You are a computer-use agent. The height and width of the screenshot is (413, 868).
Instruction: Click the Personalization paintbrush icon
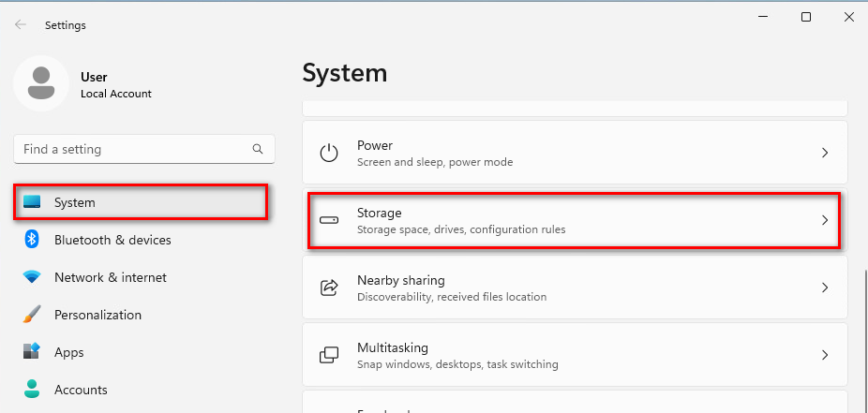[x=32, y=315]
